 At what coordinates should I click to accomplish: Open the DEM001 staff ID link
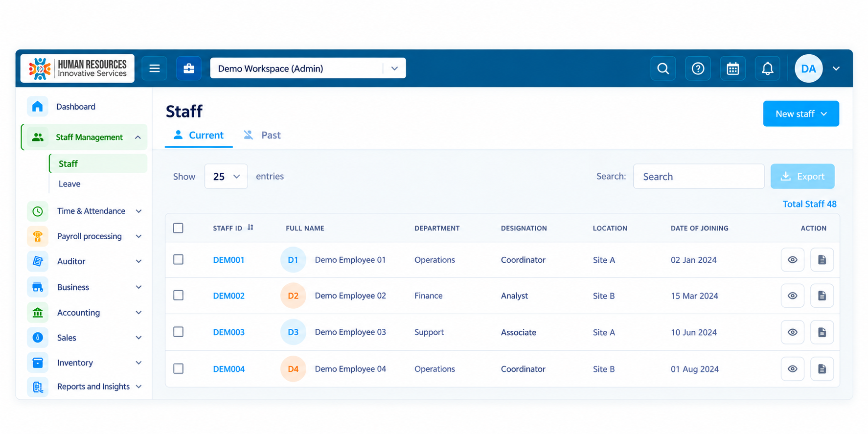(x=228, y=260)
